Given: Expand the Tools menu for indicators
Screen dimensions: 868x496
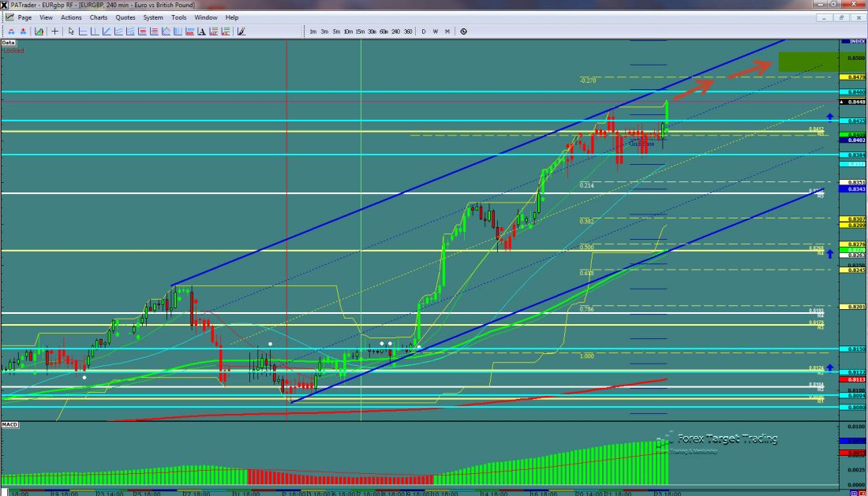Looking at the screenshot, I should pyautogui.click(x=178, y=17).
